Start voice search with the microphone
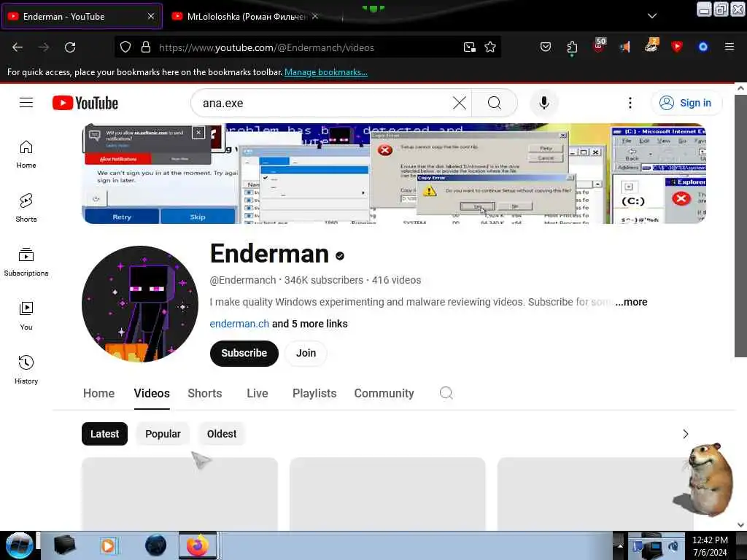The height and width of the screenshot is (560, 747). pyautogui.click(x=544, y=103)
